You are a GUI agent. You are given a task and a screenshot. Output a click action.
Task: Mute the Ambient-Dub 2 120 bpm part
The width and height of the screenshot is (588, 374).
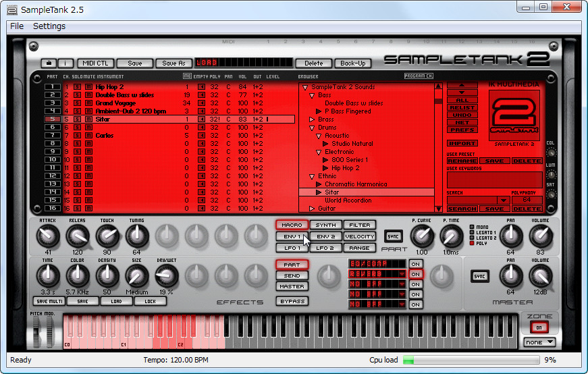[88, 111]
